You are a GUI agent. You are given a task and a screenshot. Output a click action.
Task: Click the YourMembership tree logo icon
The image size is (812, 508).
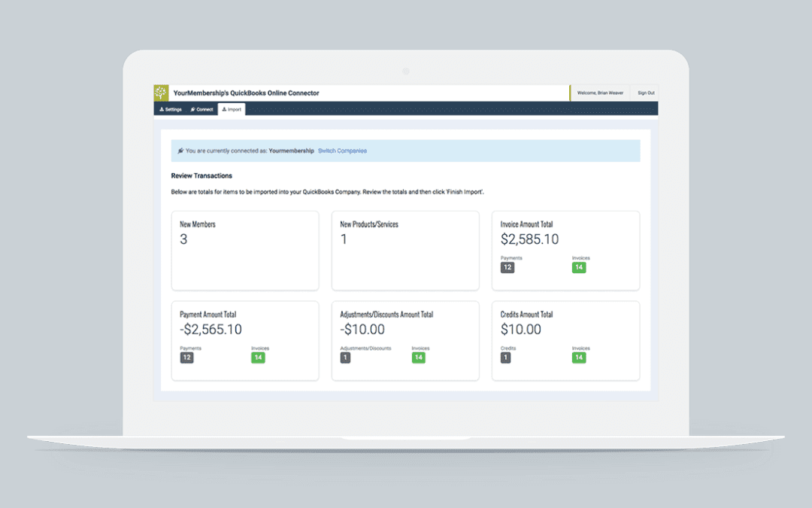coord(161,93)
